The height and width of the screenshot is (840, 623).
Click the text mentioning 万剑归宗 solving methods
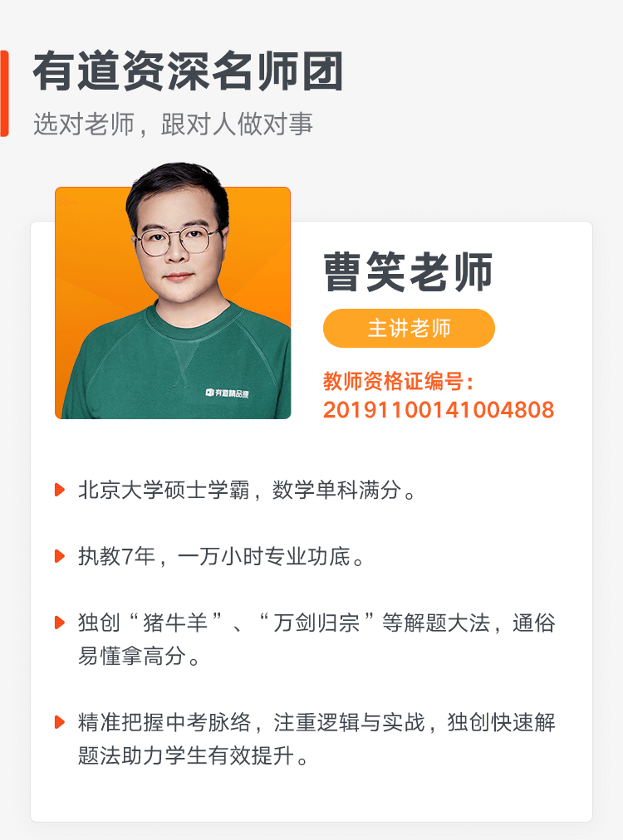(316, 623)
